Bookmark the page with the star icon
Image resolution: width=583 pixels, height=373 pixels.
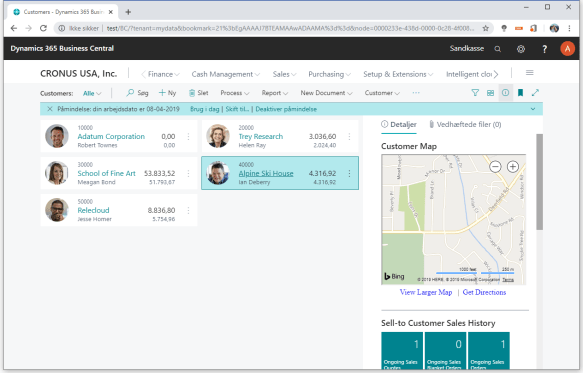pyautogui.click(x=486, y=28)
